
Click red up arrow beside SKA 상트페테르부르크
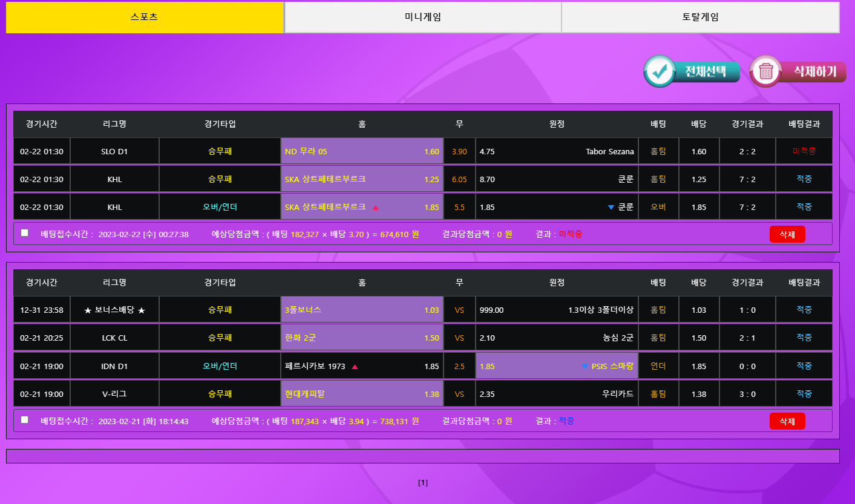(x=375, y=208)
